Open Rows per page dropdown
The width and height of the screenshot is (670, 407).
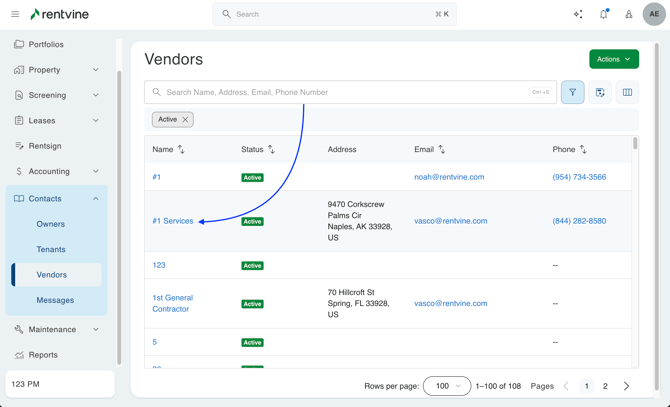click(x=447, y=386)
